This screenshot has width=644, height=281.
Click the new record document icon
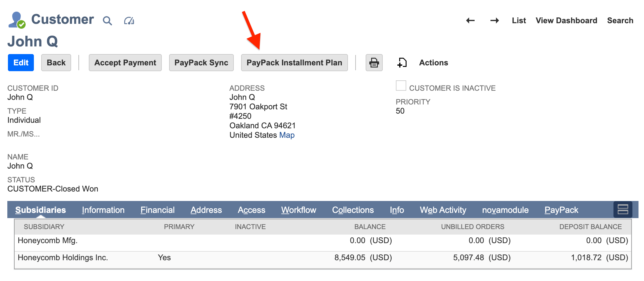(402, 63)
